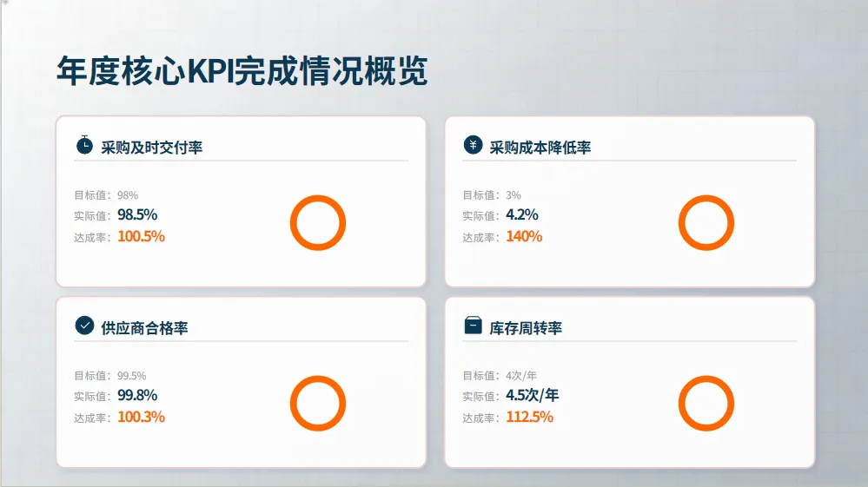Select the 采购及时交付率 card heading
The width and height of the screenshot is (868, 487).
151,148
